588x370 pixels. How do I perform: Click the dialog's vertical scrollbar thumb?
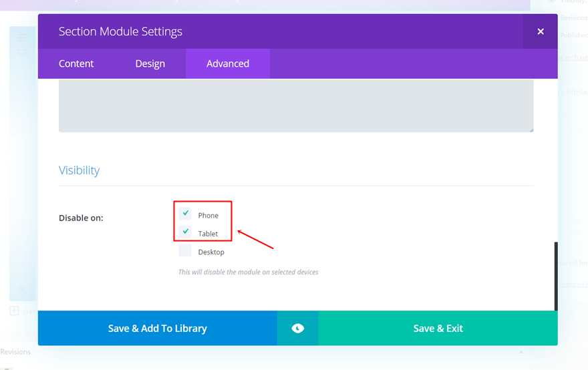[x=555, y=275]
